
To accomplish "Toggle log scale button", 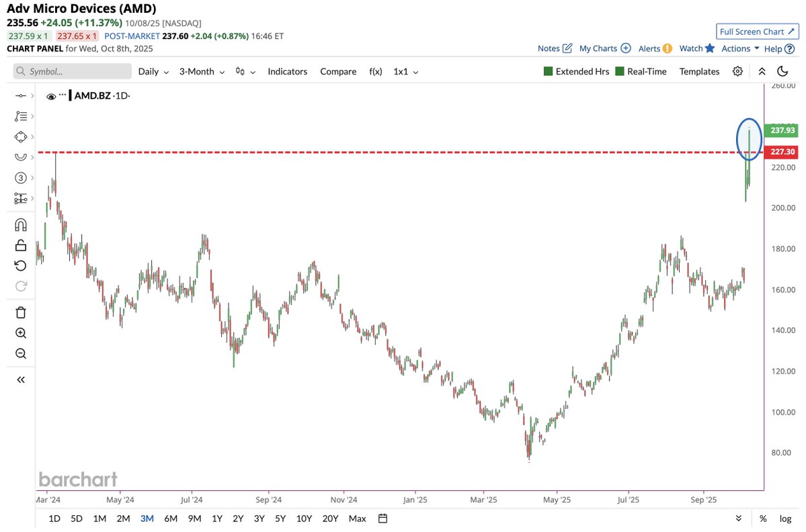I will coord(785,519).
